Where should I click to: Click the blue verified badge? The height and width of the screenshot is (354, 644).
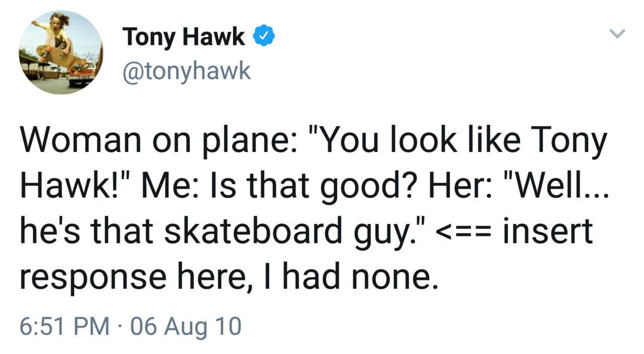point(264,37)
